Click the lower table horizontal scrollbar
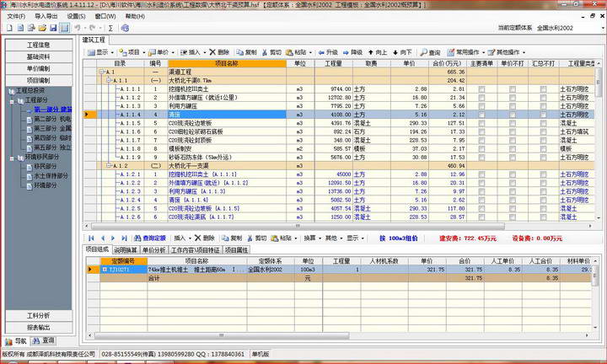Image resolution: width=607 pixels, height=364 pixels. coord(222,335)
